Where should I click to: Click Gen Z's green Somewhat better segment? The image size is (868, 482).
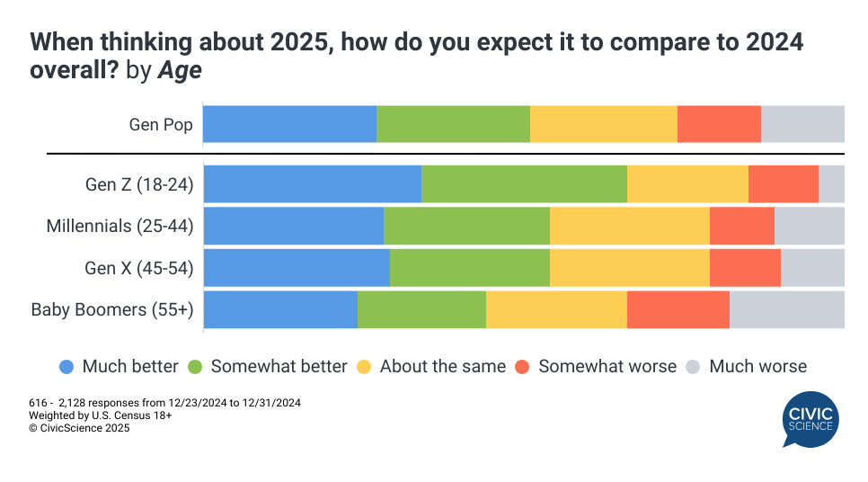(524, 184)
